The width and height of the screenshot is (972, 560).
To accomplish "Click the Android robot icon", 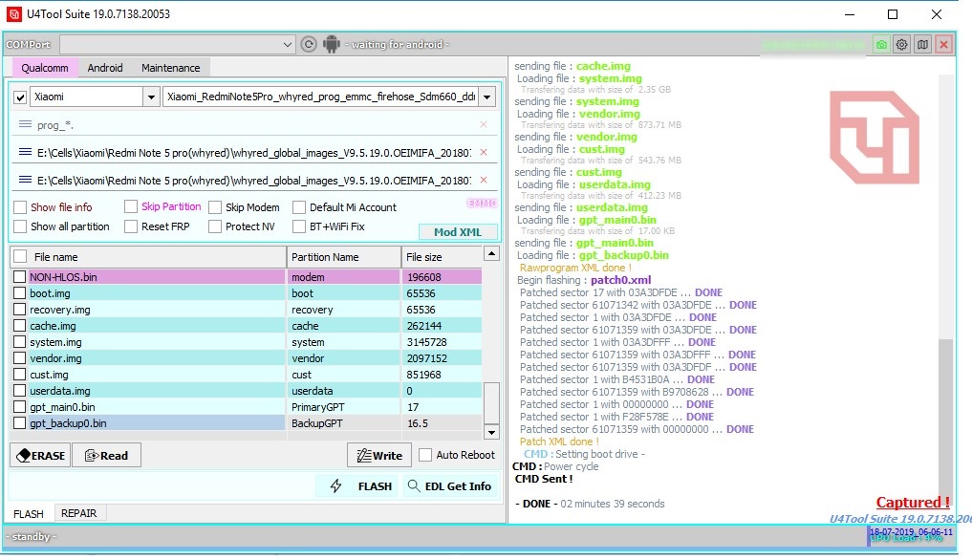I will [x=332, y=44].
